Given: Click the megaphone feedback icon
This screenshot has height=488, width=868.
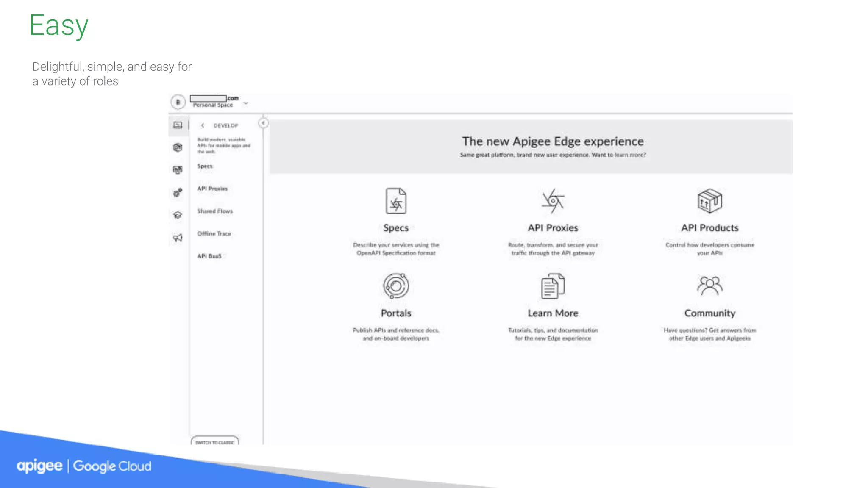Looking at the screenshot, I should coord(178,238).
